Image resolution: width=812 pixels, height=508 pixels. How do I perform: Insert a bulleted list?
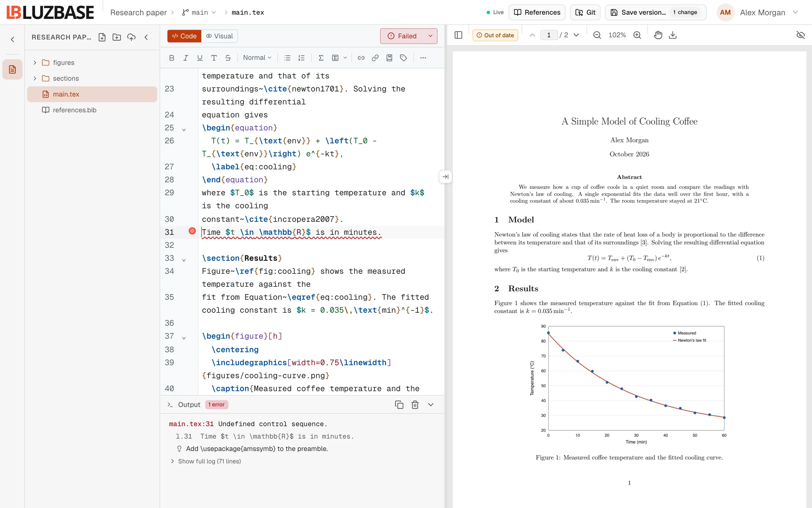(287, 58)
